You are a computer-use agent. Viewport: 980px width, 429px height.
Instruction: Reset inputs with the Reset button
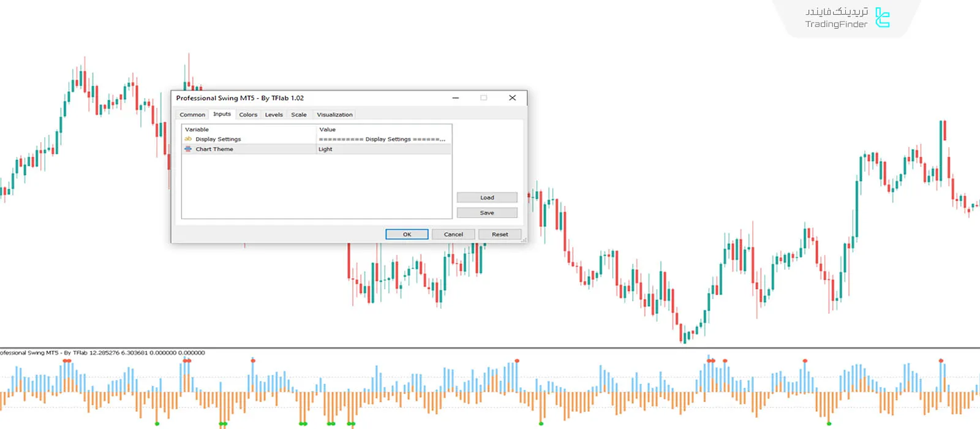coord(500,234)
